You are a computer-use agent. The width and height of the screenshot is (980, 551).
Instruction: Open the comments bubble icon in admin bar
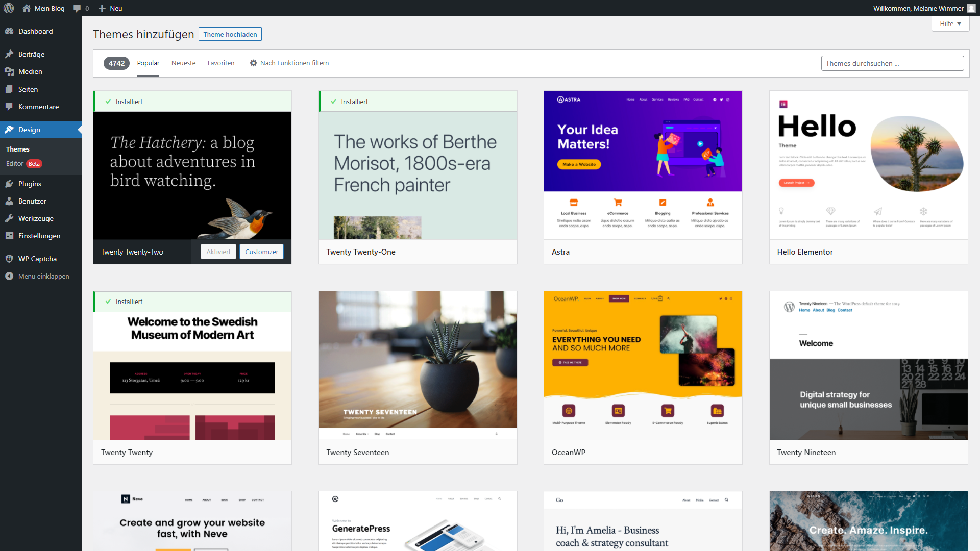(x=77, y=8)
